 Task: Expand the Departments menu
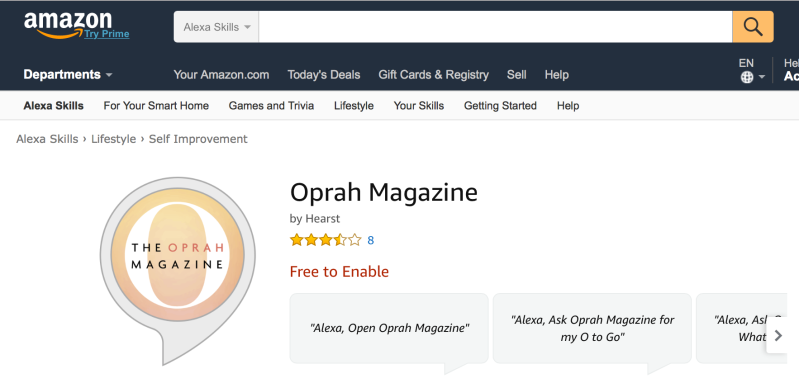pos(68,74)
